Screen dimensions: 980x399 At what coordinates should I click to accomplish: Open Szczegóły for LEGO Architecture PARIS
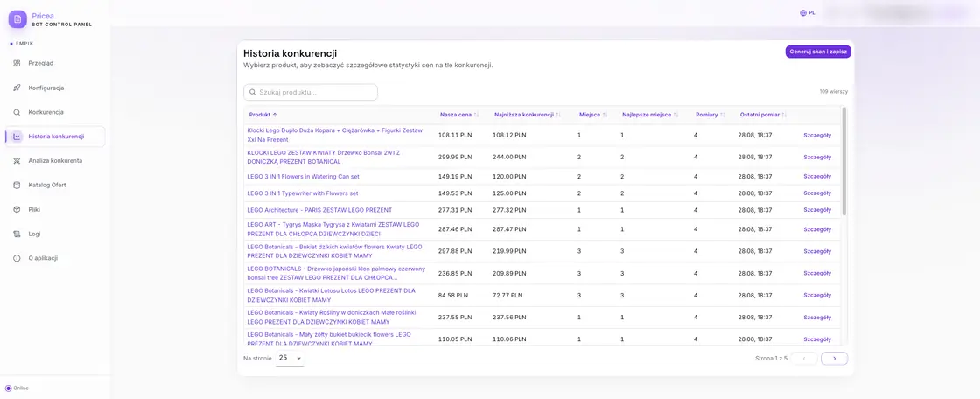[817, 210]
